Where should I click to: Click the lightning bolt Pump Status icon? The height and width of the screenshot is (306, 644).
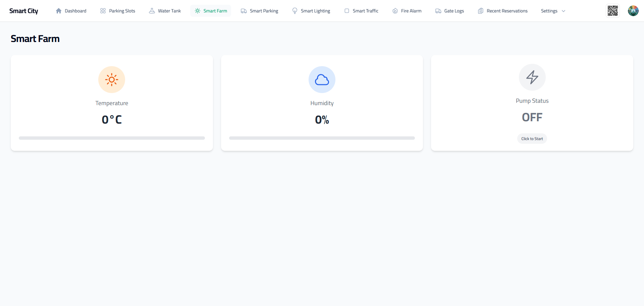(x=532, y=77)
